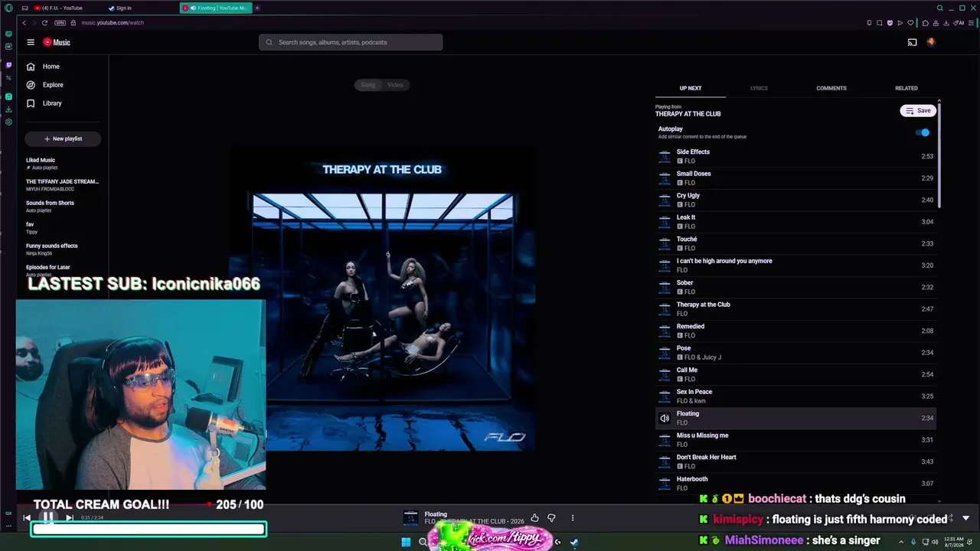Select 'I can't be high around you anymore'
The height and width of the screenshot is (551, 980).
click(796, 266)
